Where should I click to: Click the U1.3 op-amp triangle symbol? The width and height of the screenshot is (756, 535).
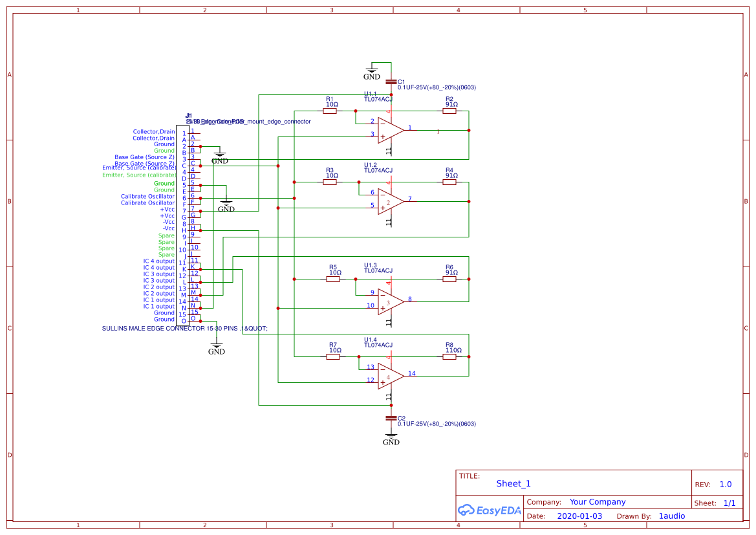point(390,301)
